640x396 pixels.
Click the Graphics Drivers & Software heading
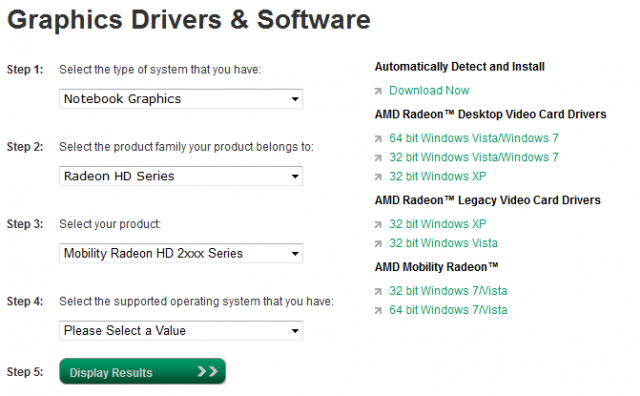(189, 20)
